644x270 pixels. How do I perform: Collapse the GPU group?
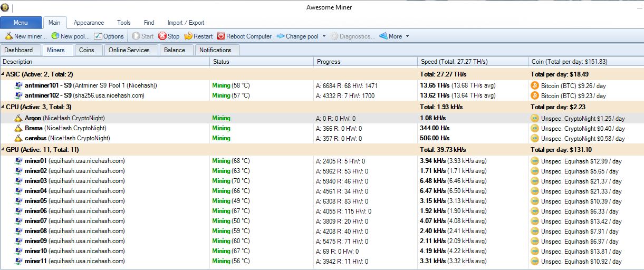coord(3,150)
